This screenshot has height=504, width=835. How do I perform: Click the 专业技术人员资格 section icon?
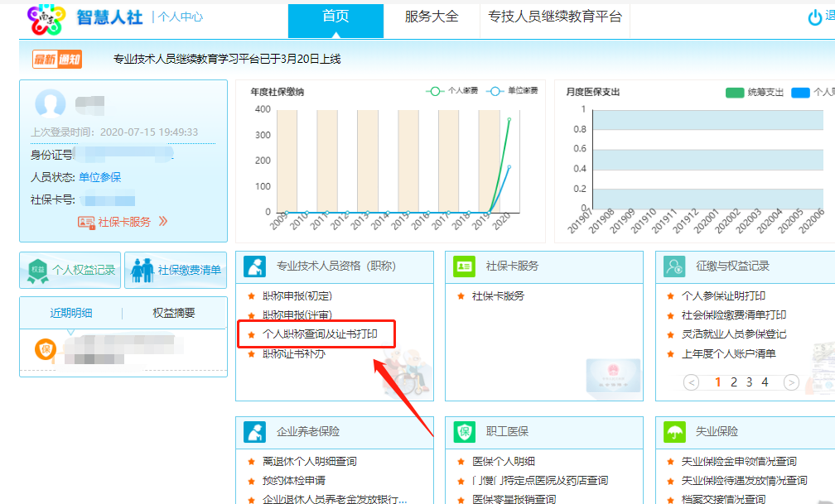click(255, 266)
